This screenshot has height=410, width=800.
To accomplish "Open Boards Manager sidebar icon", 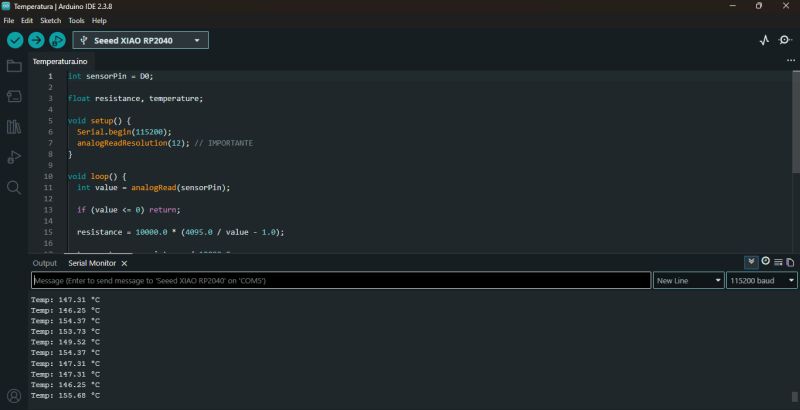I will pyautogui.click(x=14, y=96).
